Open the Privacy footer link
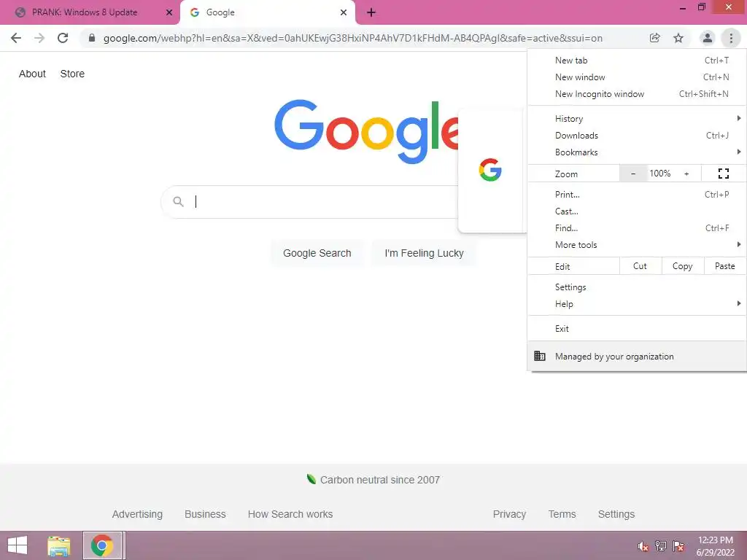This screenshot has height=560, width=747. click(509, 514)
